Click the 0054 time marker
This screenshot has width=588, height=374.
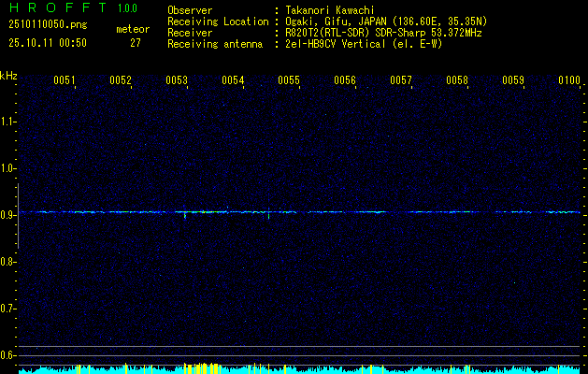(233, 80)
